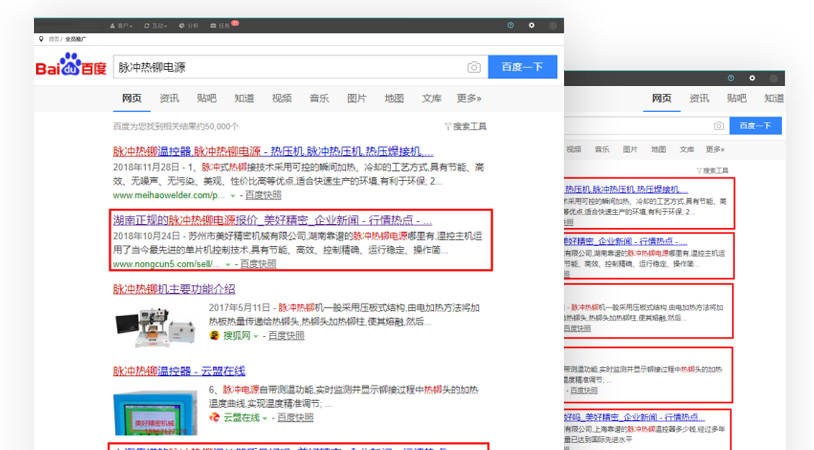Expand 更多» in back window

[715, 149]
